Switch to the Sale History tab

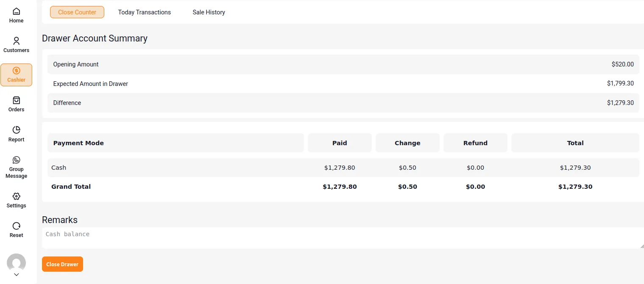209,12
